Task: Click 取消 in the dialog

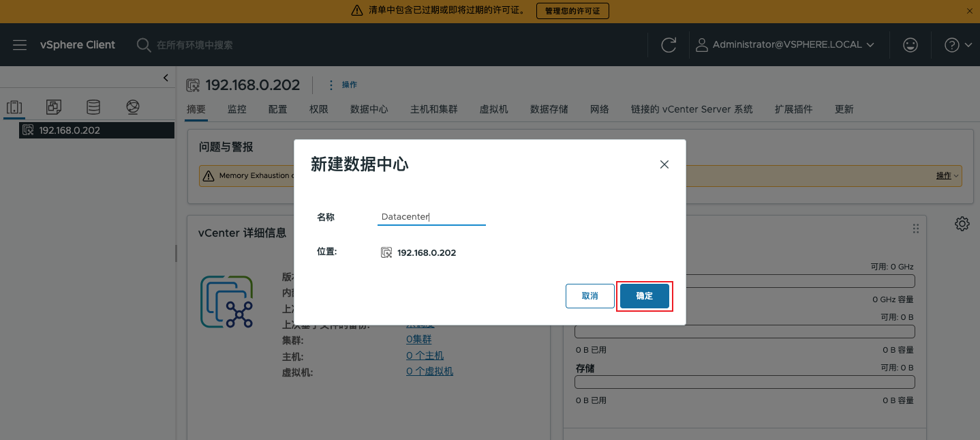Action: pos(590,296)
